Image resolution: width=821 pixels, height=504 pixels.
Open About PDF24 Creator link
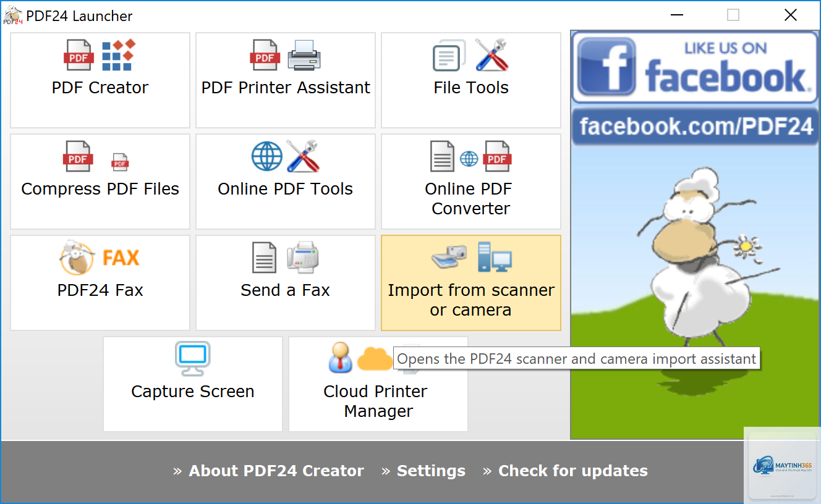tap(276, 471)
